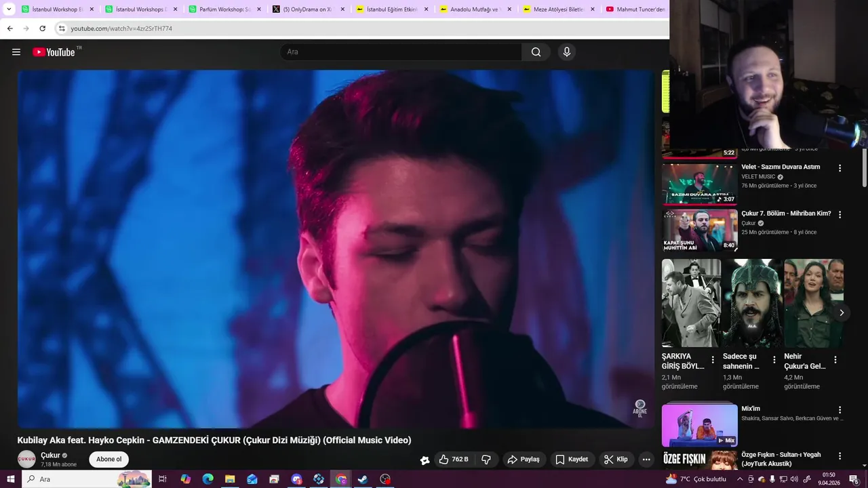Viewport: 868px width, 488px height.
Task: Go back with browser back arrow
Action: pos(9,28)
